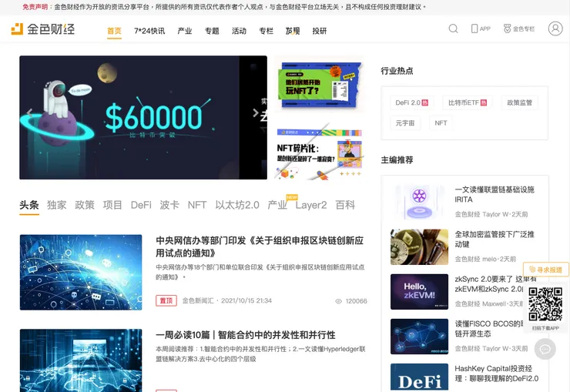Select the 独家 news tab
This screenshot has height=392, width=570.
point(57,205)
